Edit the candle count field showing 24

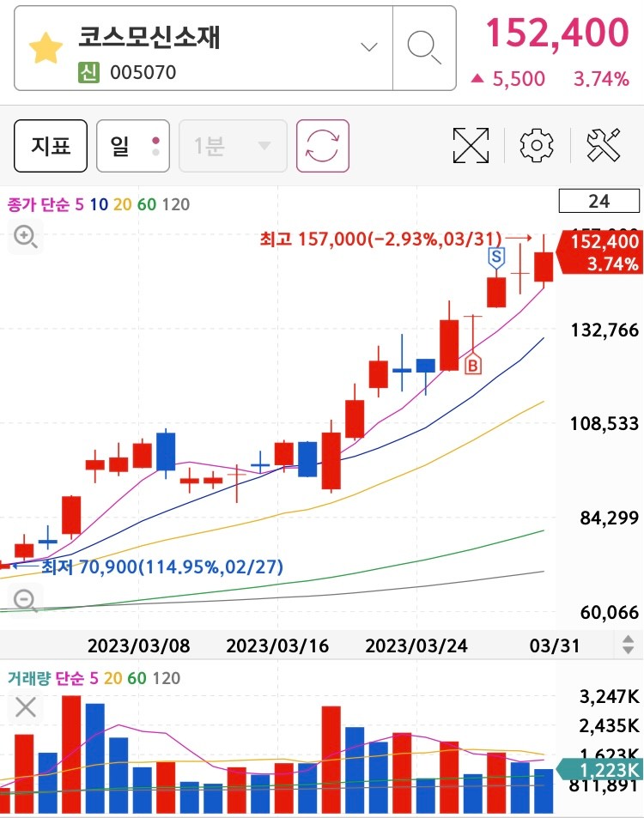pyautogui.click(x=599, y=201)
